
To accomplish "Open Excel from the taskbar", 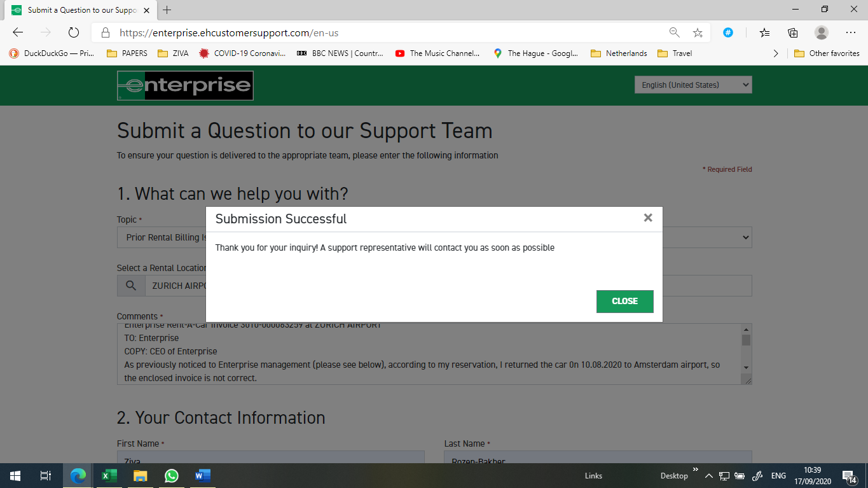I will 108,475.
